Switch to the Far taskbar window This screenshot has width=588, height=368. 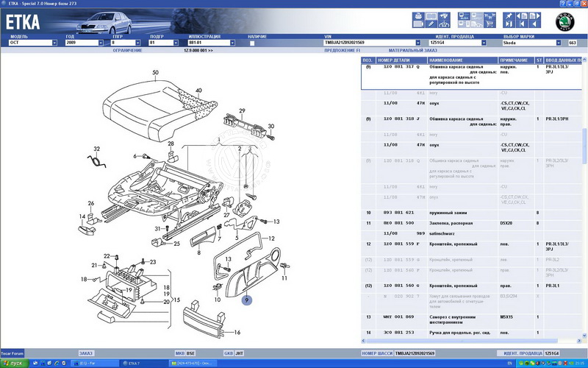point(95,364)
